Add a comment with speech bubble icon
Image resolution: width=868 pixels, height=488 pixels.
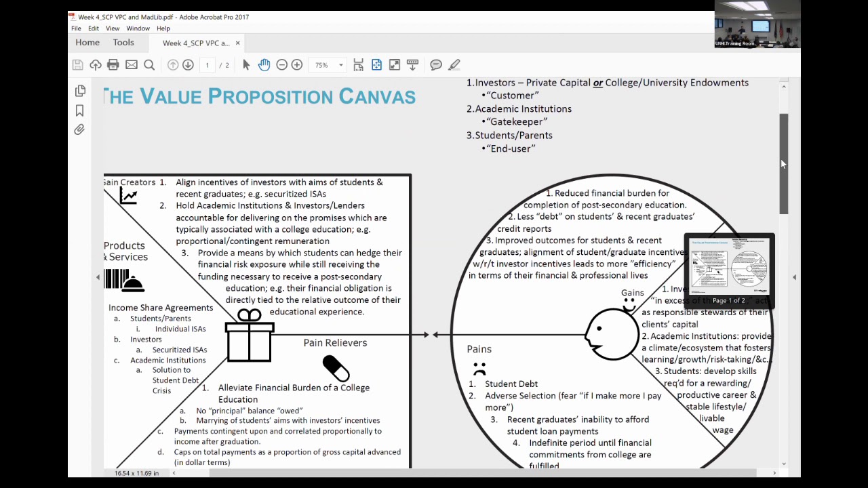pyautogui.click(x=436, y=65)
